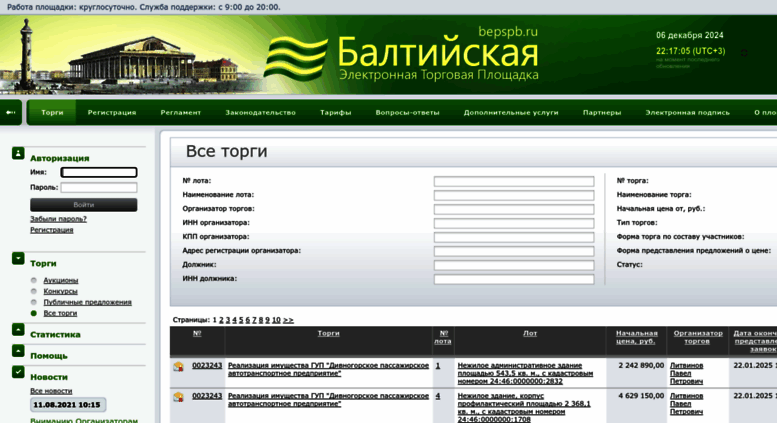Open the sidebar Регистрация link
The height and width of the screenshot is (423, 777).
pyautogui.click(x=52, y=230)
